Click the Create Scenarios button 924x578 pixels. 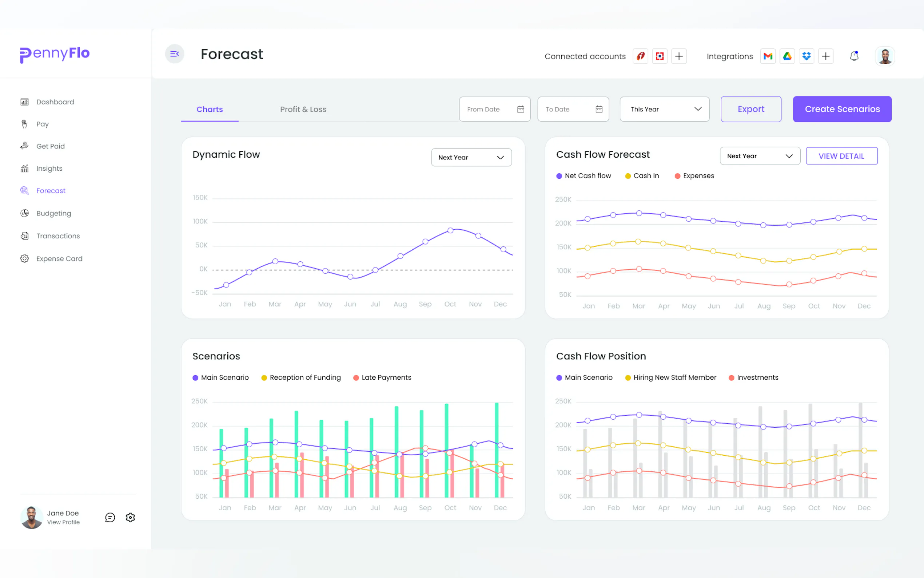coord(842,109)
